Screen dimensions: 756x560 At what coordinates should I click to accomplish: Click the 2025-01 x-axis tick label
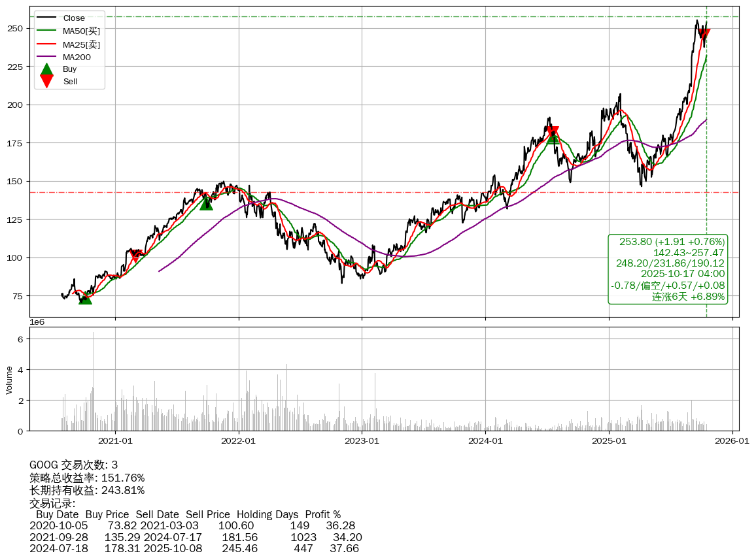(609, 441)
